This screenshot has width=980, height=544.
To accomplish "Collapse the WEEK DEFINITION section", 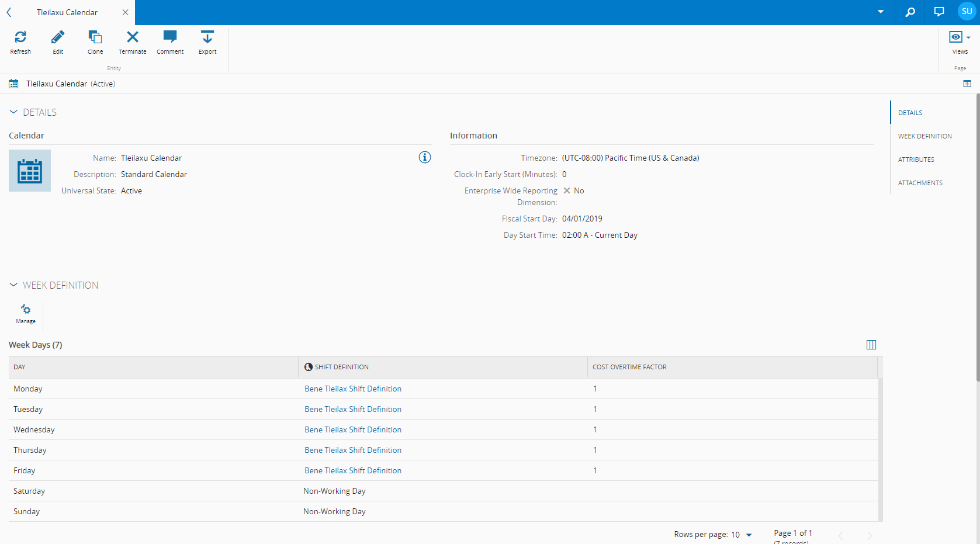I will coord(13,285).
